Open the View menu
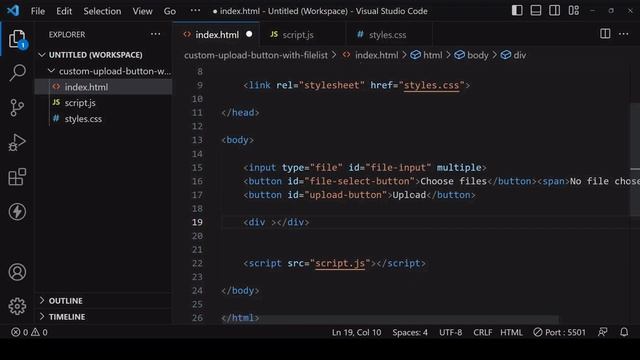Viewport: 640px width, 360px height. pos(142,11)
